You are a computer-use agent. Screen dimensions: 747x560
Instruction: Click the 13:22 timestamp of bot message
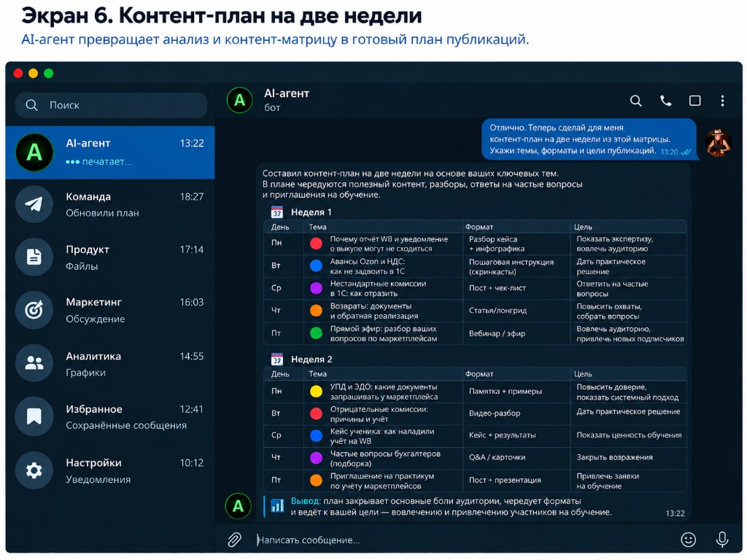pos(675,513)
